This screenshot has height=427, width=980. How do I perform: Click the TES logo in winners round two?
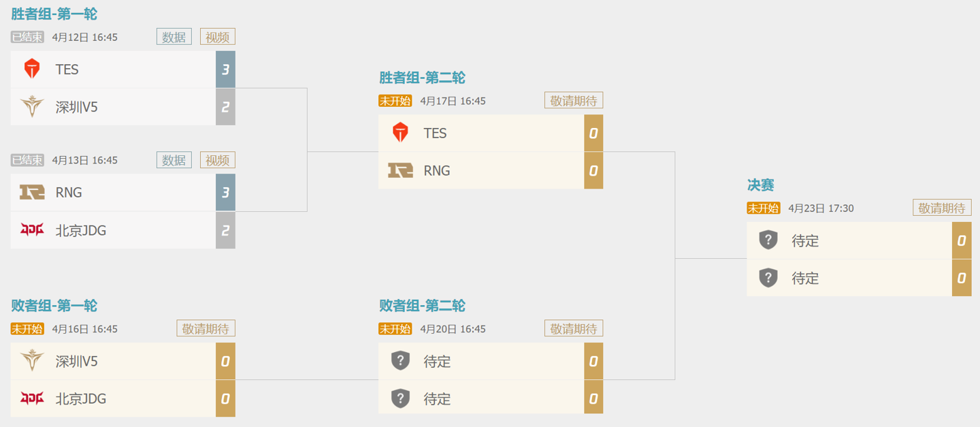400,133
